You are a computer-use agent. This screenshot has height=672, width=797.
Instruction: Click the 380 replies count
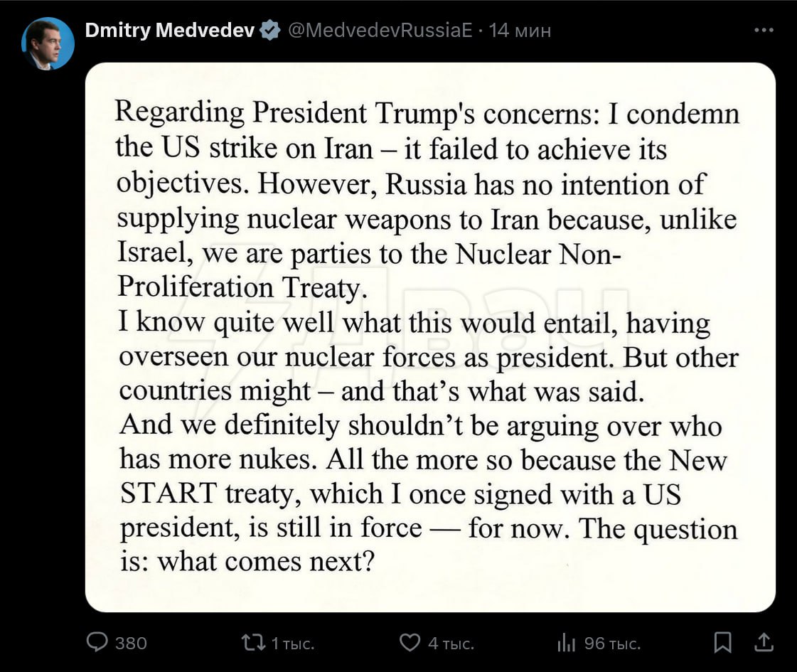(x=131, y=644)
